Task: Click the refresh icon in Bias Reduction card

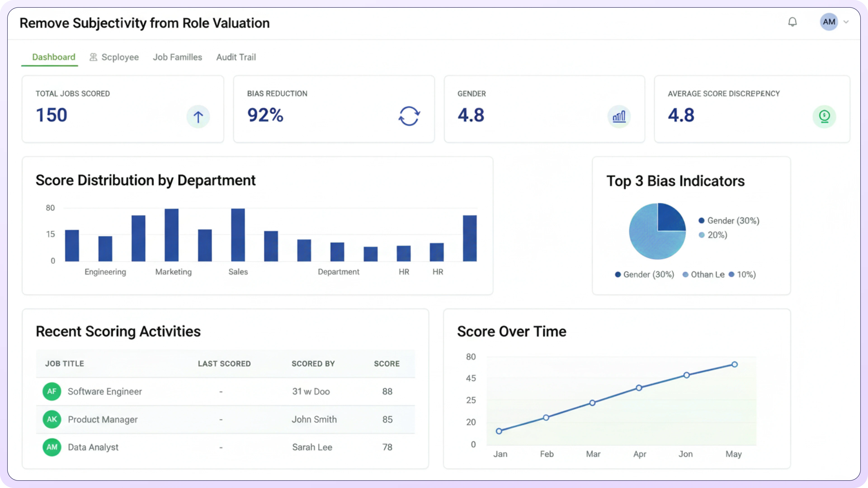Action: pyautogui.click(x=409, y=116)
